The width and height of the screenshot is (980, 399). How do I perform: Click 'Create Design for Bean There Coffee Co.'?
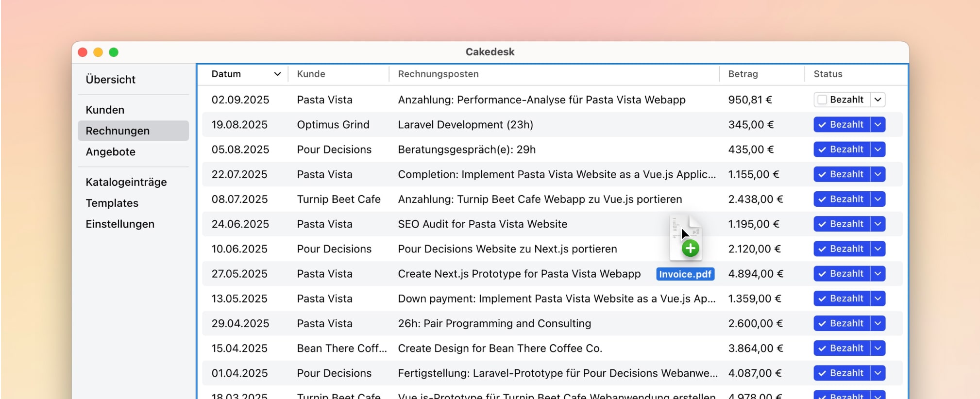click(x=500, y=349)
